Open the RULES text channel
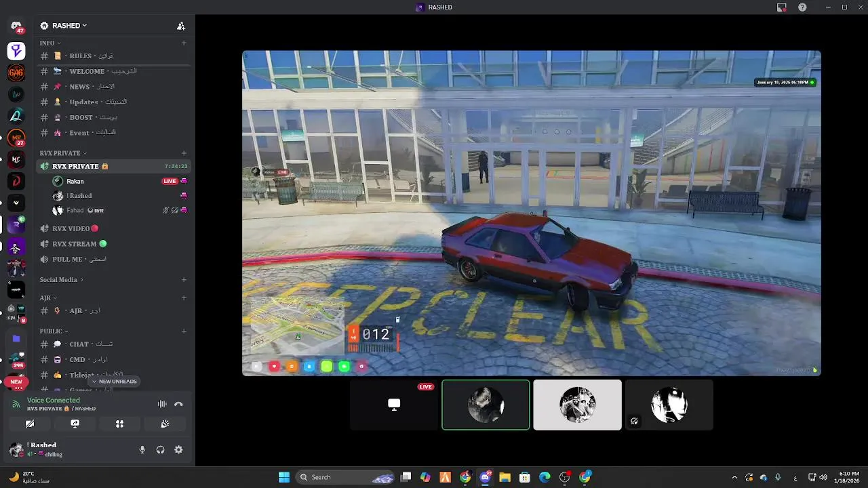 click(x=114, y=56)
